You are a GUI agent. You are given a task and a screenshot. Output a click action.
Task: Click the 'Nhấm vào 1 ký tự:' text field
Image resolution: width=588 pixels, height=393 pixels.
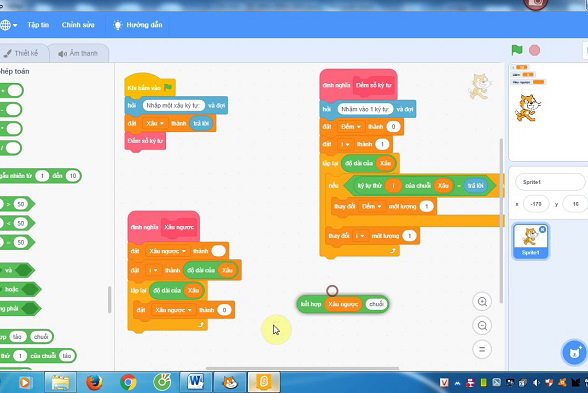[365, 109]
